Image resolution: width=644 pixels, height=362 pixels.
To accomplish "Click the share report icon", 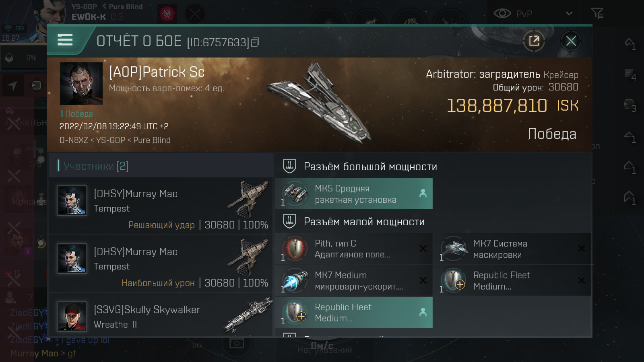I will (534, 41).
